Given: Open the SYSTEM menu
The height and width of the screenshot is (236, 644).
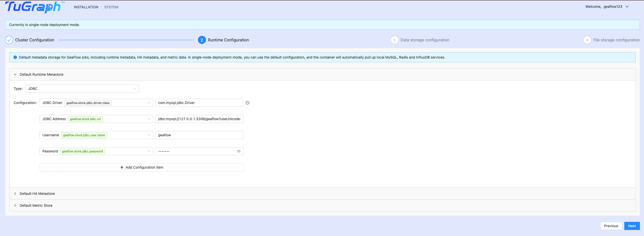Looking at the screenshot, I should point(111,7).
